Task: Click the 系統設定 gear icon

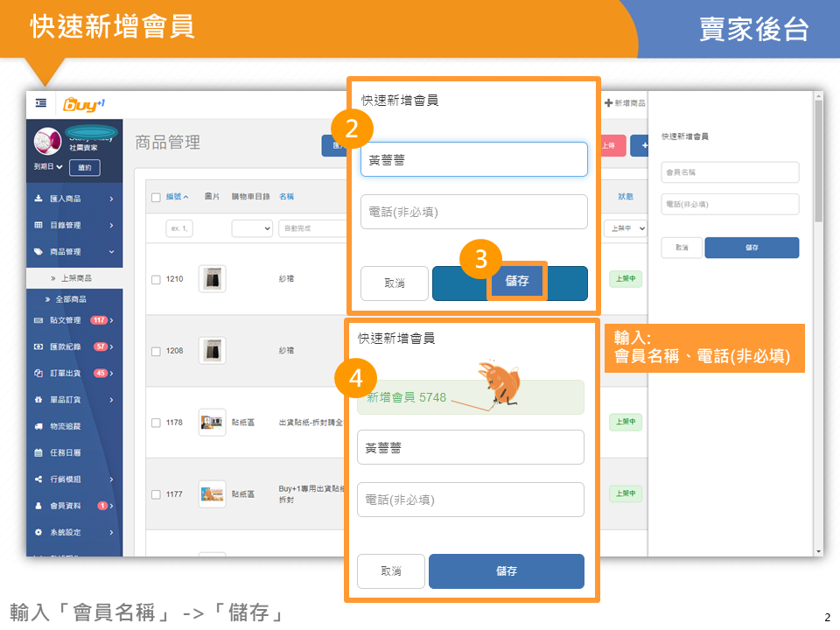Action: (38, 531)
